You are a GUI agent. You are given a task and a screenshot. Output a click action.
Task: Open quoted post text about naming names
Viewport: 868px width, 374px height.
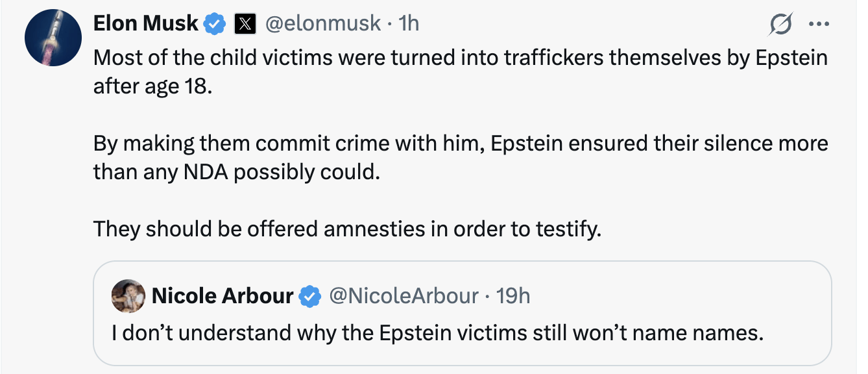tap(435, 333)
